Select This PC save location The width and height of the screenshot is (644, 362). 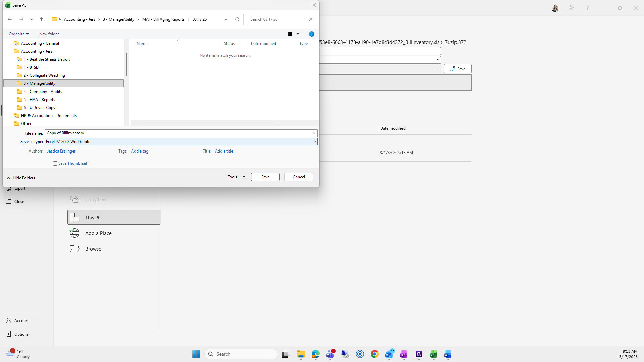(x=114, y=217)
